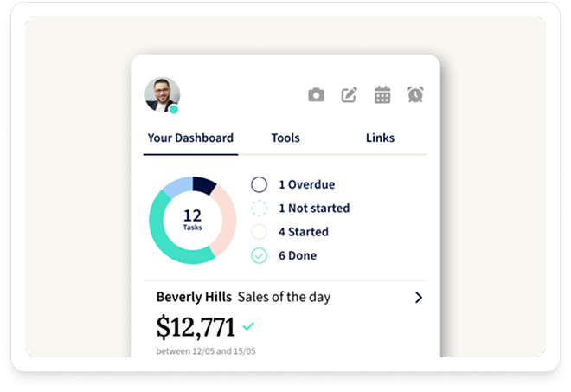Image resolution: width=571 pixels, height=392 pixels.
Task: Click the user profile avatar photo
Action: coord(162,94)
